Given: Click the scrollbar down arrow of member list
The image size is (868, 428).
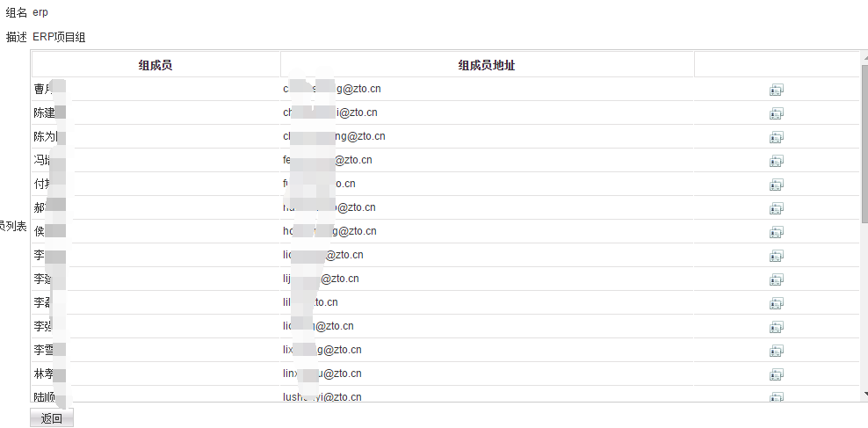Looking at the screenshot, I should 864,395.
